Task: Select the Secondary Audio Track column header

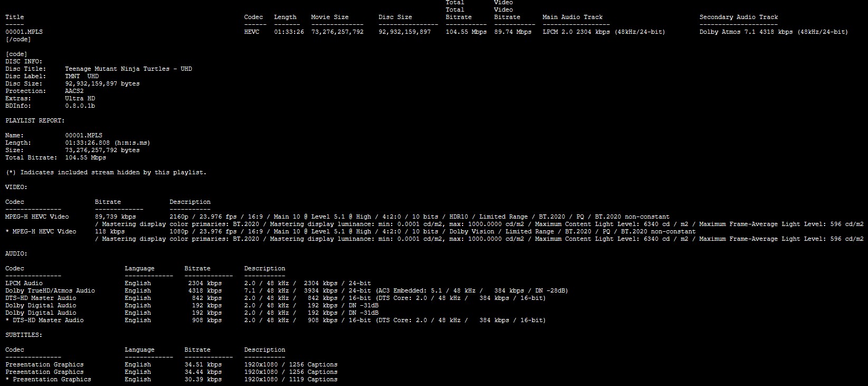Action: (x=738, y=17)
